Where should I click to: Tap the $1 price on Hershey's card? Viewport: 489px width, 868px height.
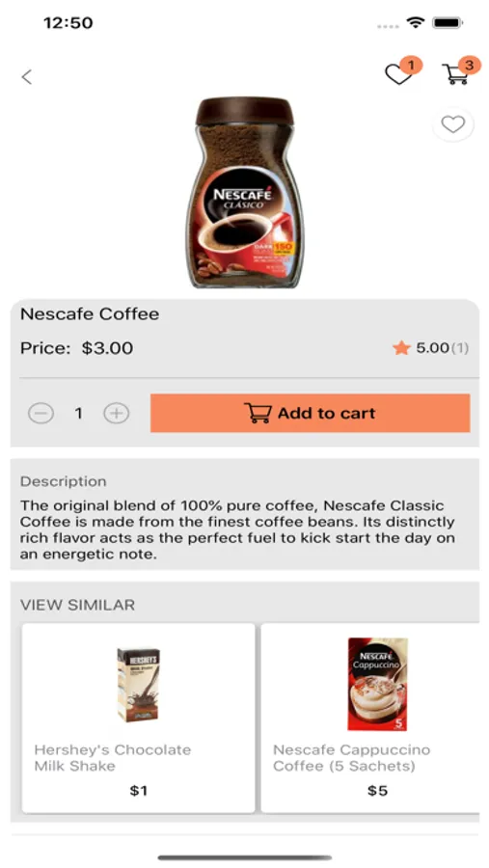point(139,791)
